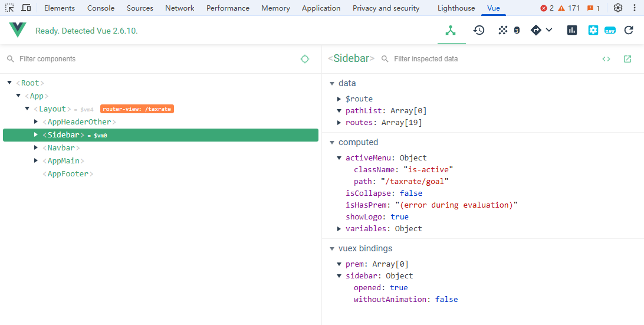The width and height of the screenshot is (644, 325).
Task: Click the inspected data search icon
Action: pos(385,59)
